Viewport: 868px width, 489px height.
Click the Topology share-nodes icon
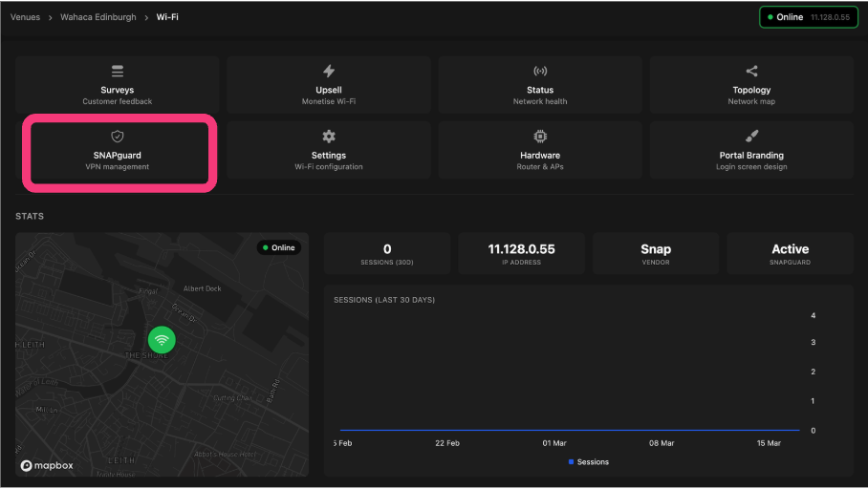tap(751, 72)
